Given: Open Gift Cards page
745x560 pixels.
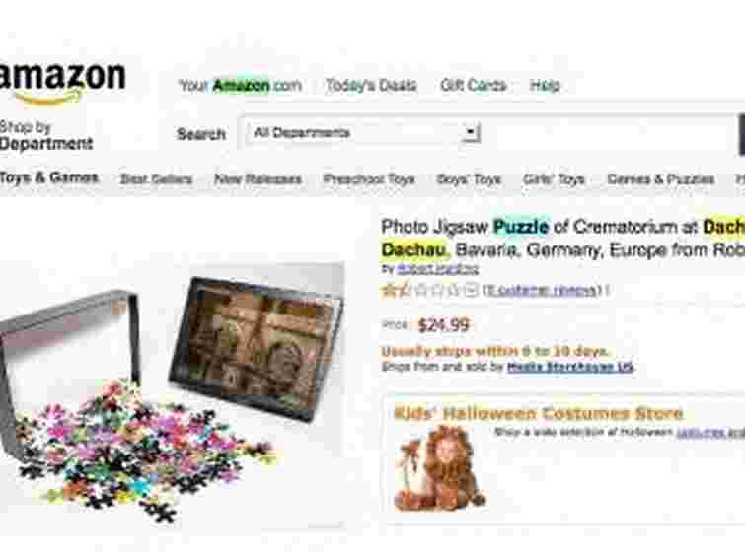Looking at the screenshot, I should [x=474, y=85].
